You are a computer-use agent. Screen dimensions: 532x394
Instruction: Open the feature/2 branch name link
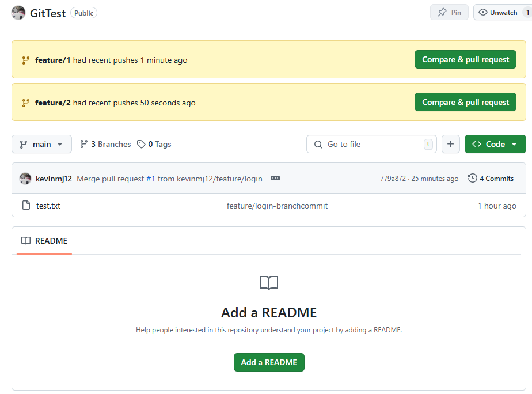(x=52, y=103)
